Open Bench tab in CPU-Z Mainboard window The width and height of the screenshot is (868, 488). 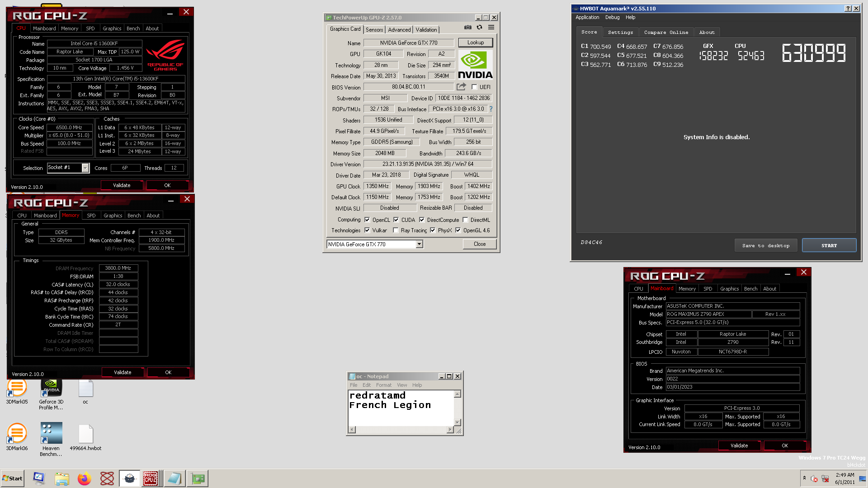click(x=750, y=289)
